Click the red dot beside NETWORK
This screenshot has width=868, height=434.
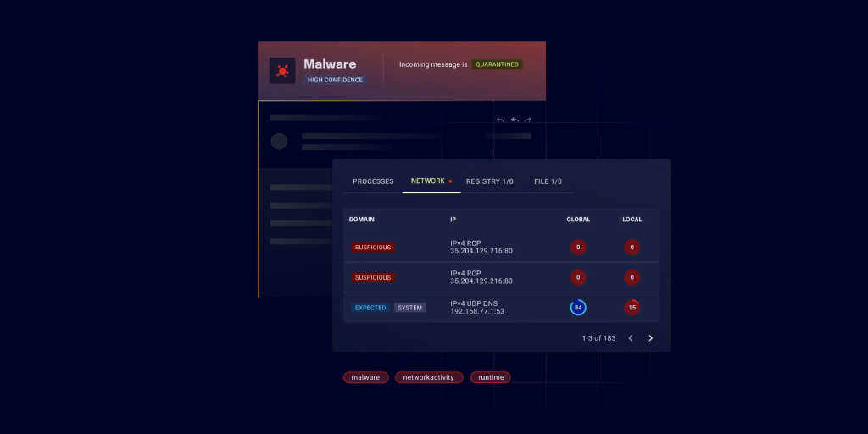pos(450,181)
